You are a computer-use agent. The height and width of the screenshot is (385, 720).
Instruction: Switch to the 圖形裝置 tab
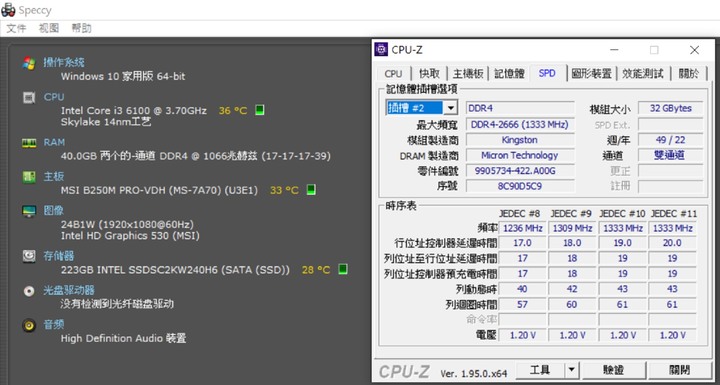(591, 74)
